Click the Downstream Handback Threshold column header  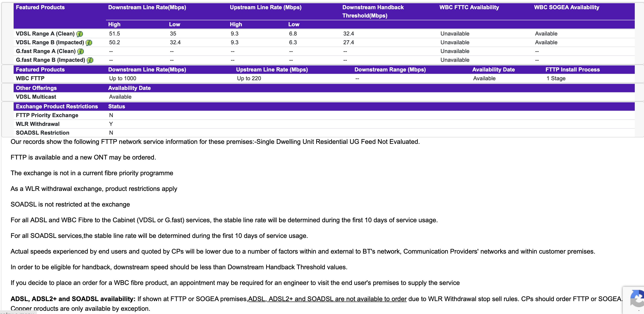[373, 11]
